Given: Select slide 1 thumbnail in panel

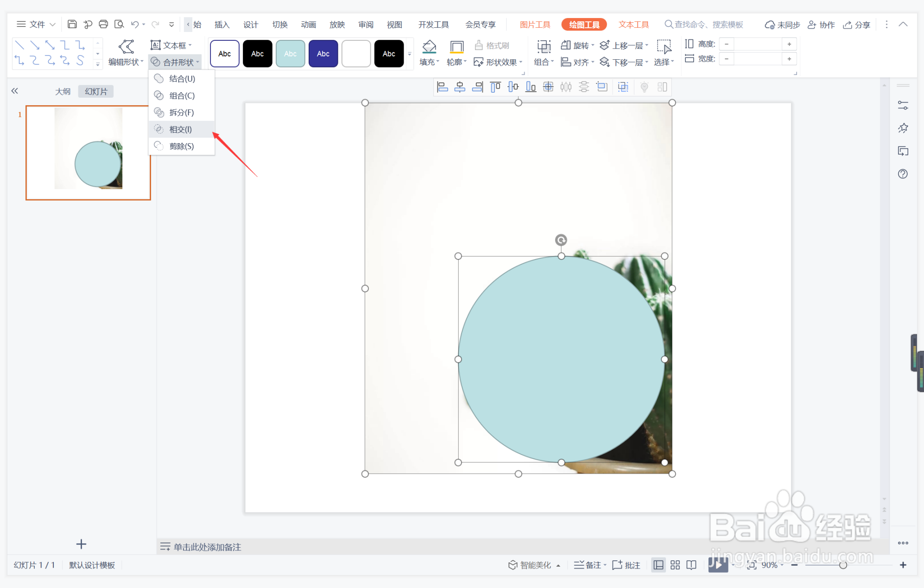Looking at the screenshot, I should [x=88, y=153].
